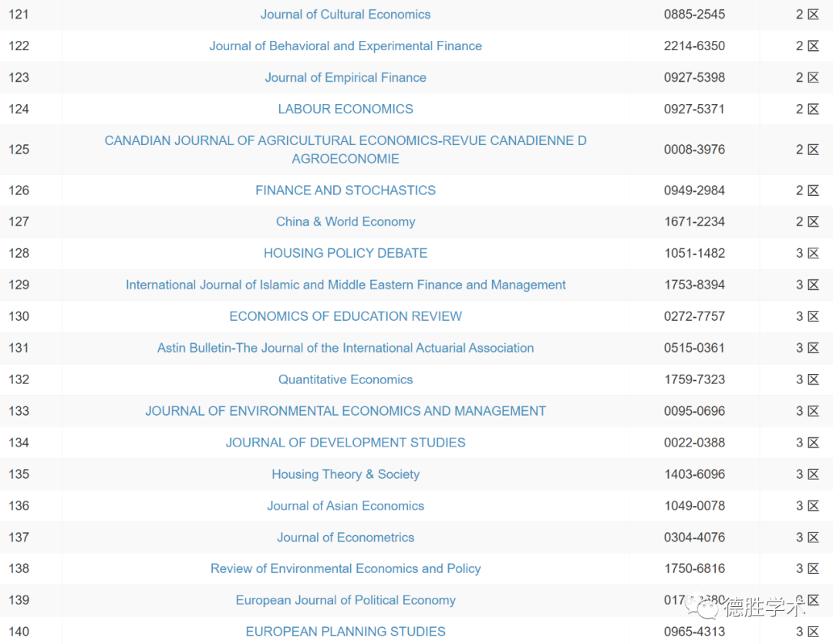
Task: Open FINANCE AND STOCHASTICS journal link
Action: click(346, 191)
